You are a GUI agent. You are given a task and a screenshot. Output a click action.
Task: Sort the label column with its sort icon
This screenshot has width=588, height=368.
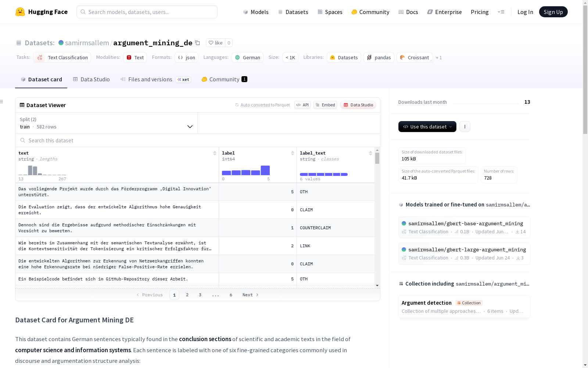coord(293,153)
